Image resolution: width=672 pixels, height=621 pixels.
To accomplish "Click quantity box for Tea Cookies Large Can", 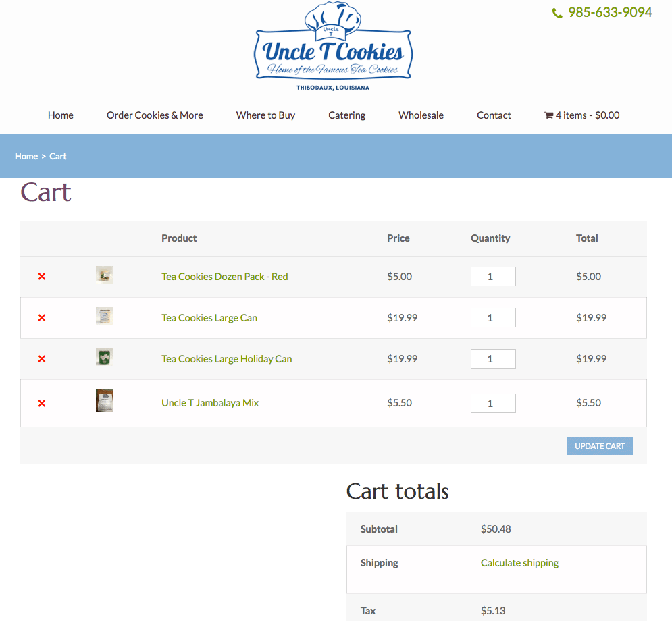I will click(492, 318).
